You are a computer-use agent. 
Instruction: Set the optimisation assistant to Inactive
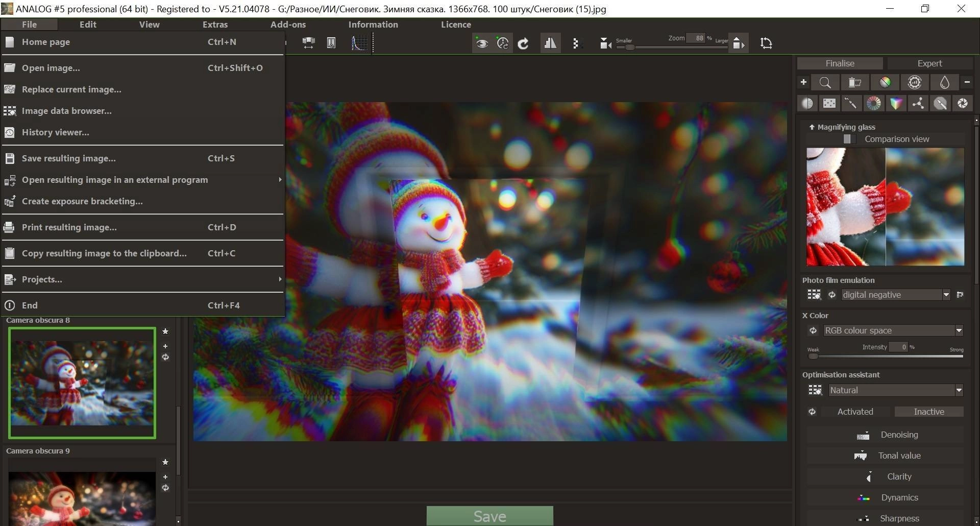pos(929,412)
